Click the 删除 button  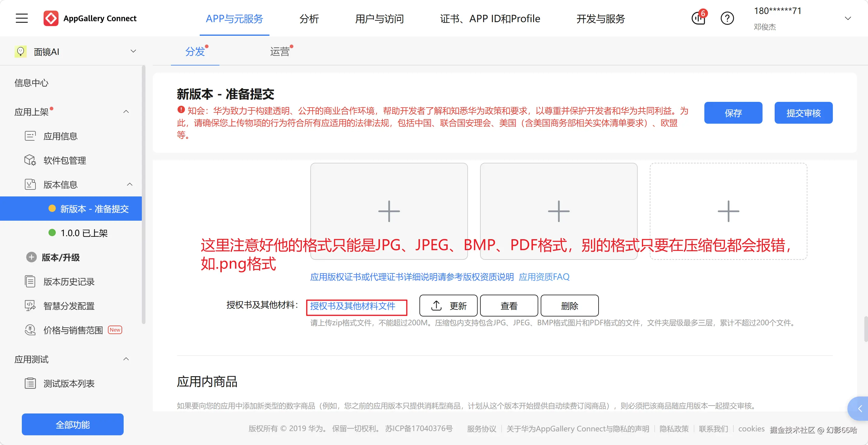point(569,306)
